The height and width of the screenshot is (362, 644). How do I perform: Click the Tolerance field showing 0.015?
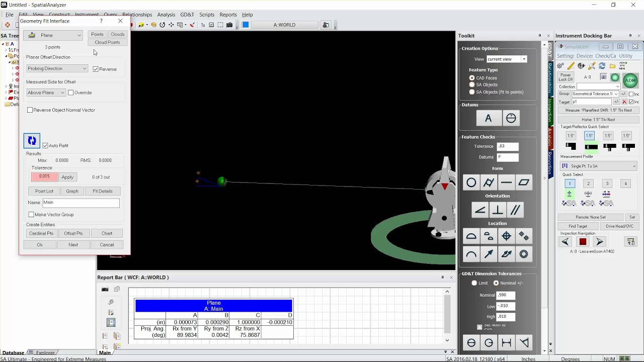44,177
